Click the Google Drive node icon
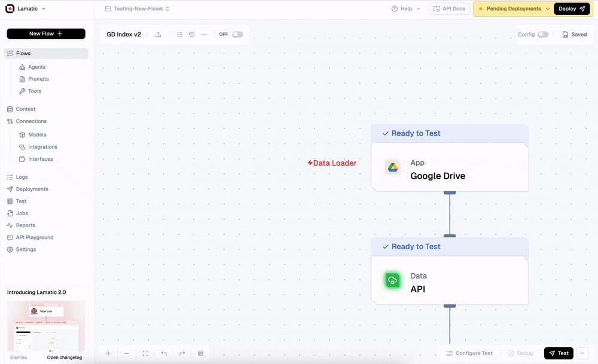 (392, 167)
